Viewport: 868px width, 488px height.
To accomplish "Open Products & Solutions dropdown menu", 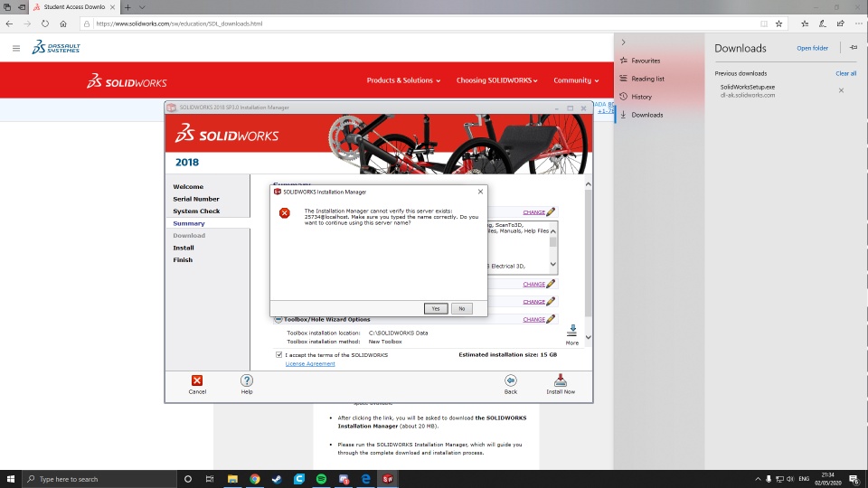I will pyautogui.click(x=403, y=80).
